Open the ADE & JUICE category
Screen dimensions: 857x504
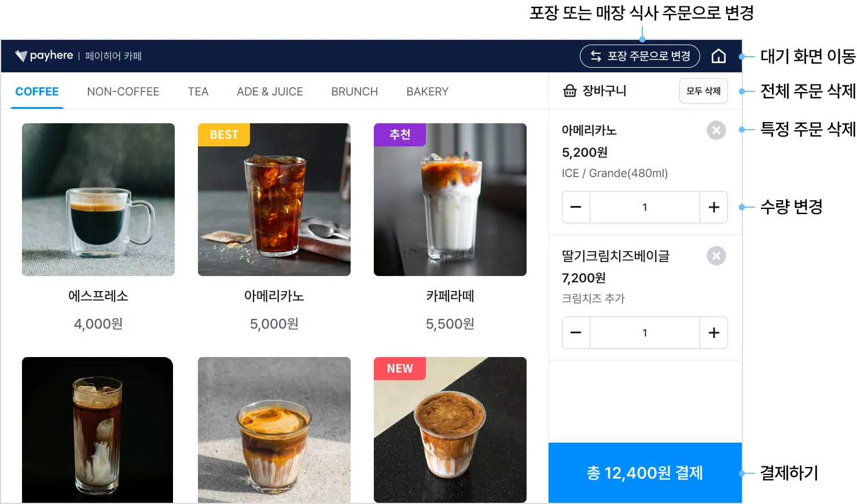(270, 91)
